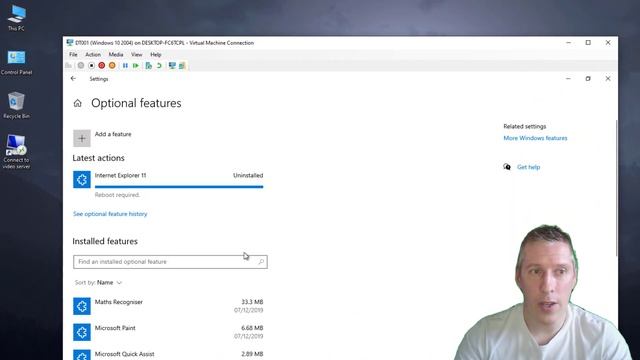
Task: Click the Revert toolbar icon
Action: (x=159, y=66)
